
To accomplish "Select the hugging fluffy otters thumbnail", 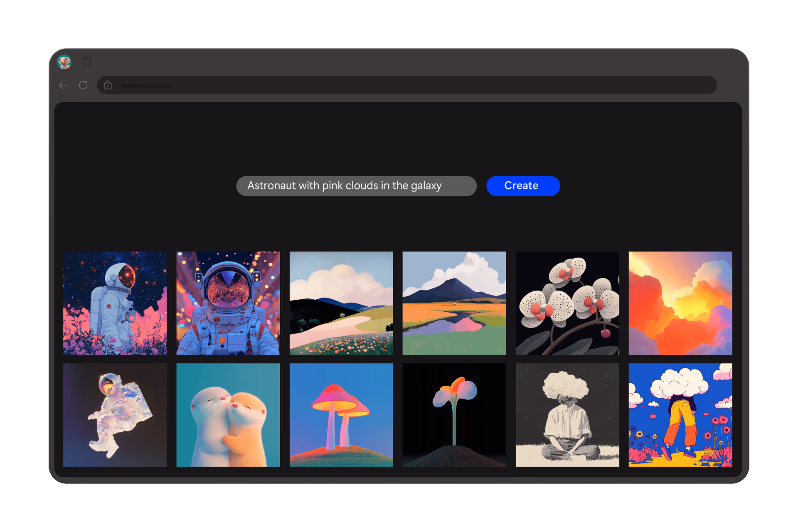I will (x=228, y=415).
